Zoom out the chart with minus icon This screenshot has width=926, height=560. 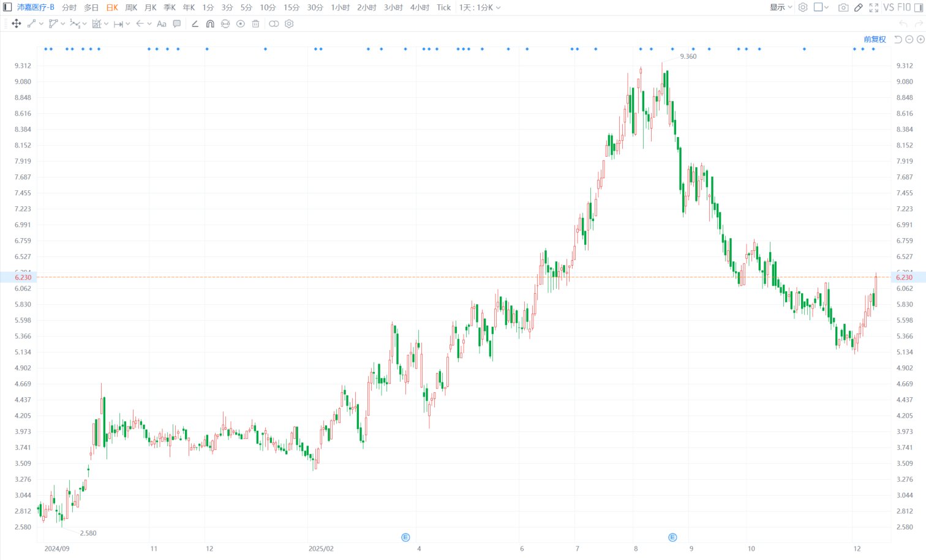point(909,39)
